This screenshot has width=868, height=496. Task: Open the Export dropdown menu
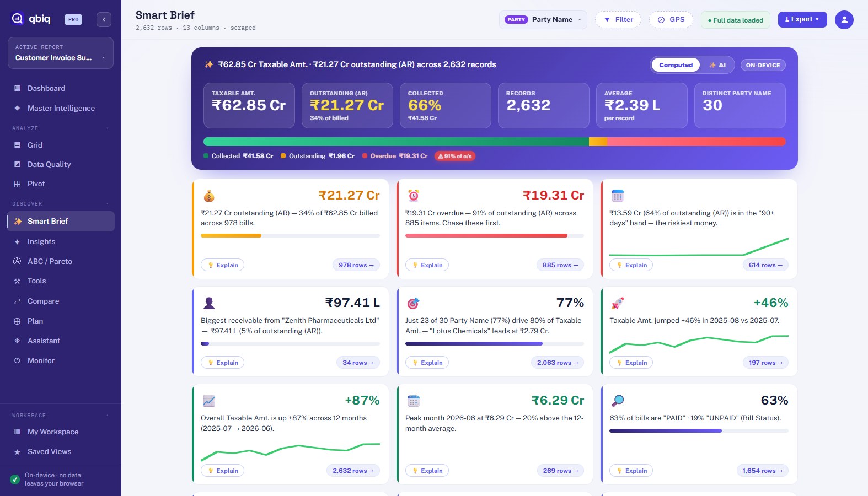(x=802, y=19)
